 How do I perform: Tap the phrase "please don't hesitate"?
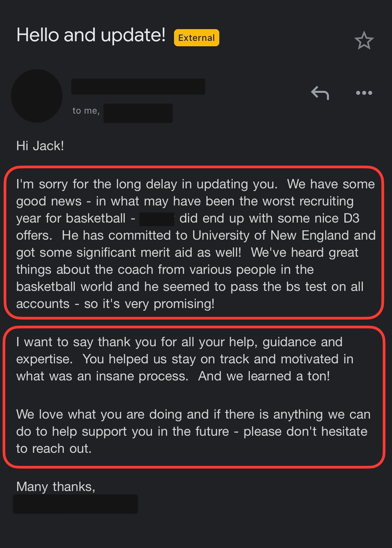[305, 431]
